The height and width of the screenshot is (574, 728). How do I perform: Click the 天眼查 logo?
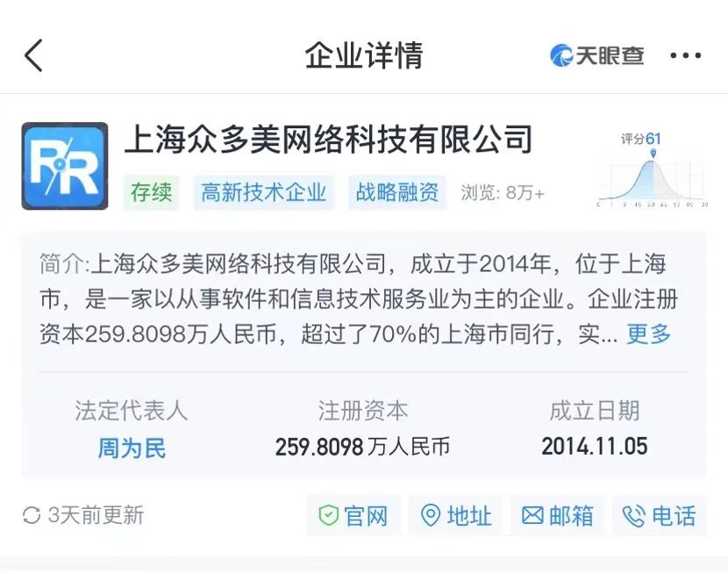click(x=596, y=55)
